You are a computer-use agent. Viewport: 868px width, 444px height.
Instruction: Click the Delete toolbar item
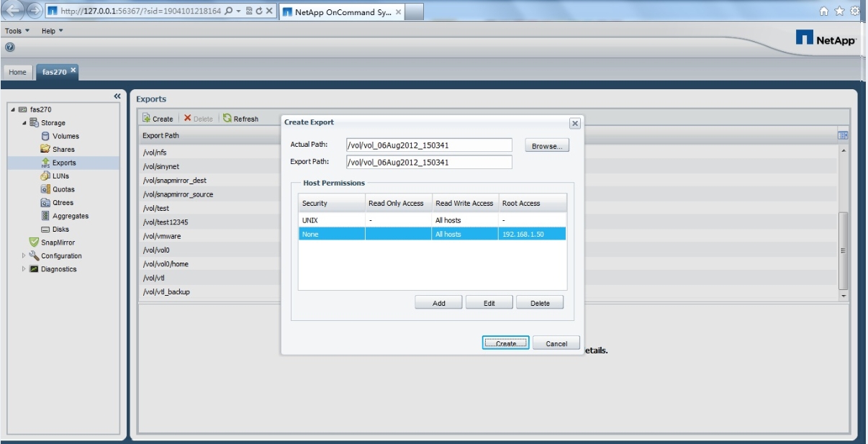tap(198, 119)
